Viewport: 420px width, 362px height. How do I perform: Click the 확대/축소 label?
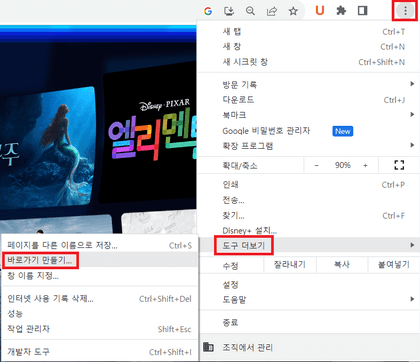click(x=240, y=166)
